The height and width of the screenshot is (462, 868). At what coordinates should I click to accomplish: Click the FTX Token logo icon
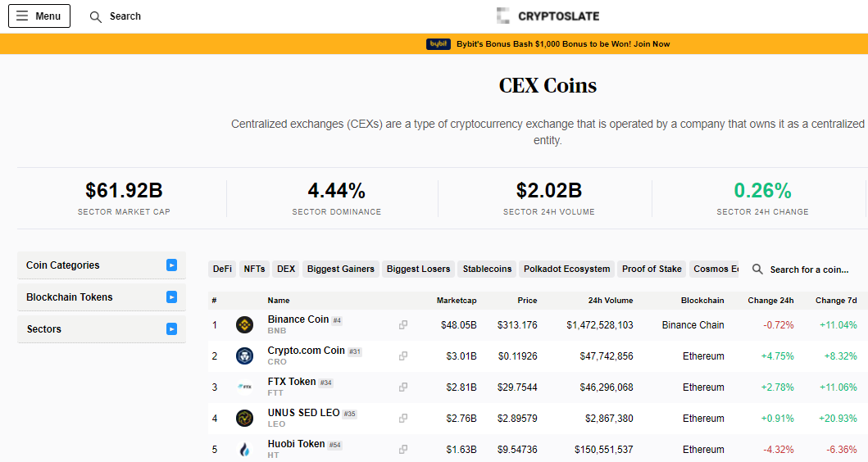coord(244,387)
